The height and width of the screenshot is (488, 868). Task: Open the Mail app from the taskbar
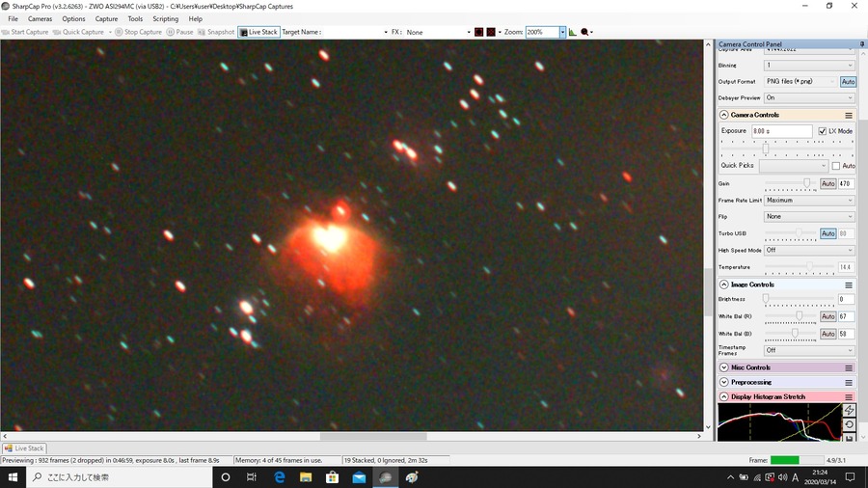click(x=359, y=477)
